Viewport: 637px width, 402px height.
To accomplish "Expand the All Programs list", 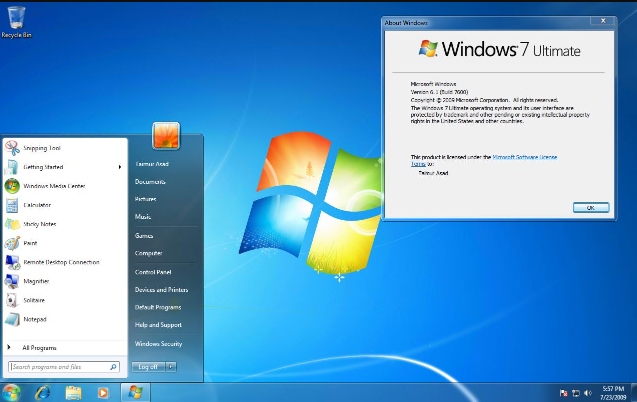I will [39, 348].
